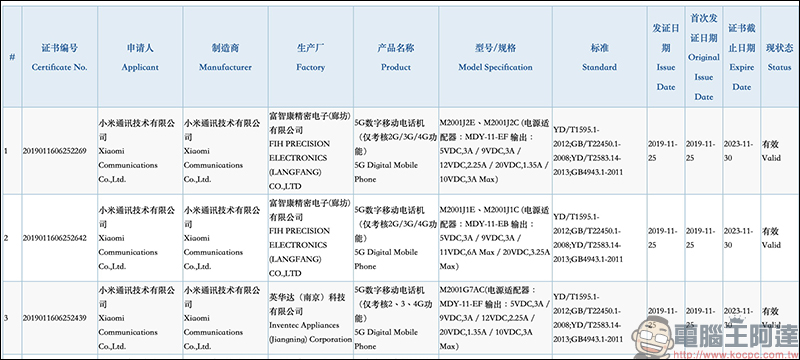
Task: Select certificate number 2019011606252642
Action: pyautogui.click(x=55, y=238)
